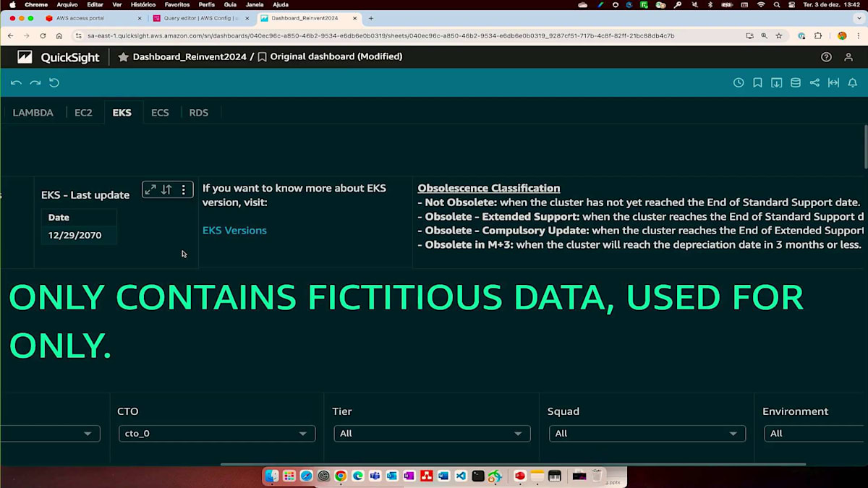Toggle the fit-to-width view icon

tap(833, 82)
